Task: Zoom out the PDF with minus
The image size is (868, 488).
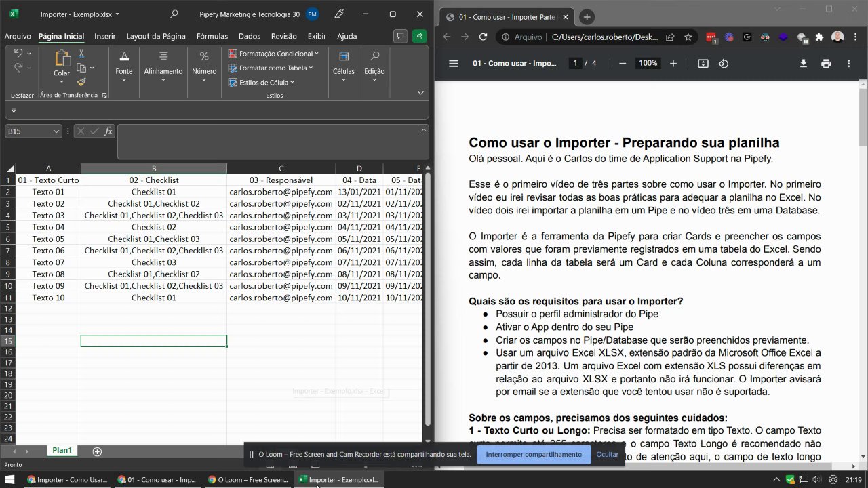Action: (x=623, y=64)
